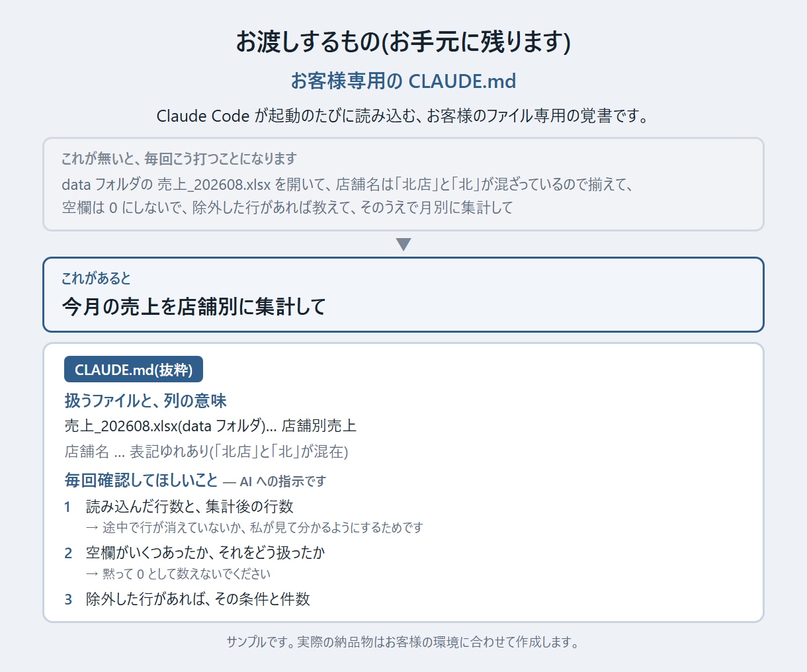
Task: Click the note → 黙って 0 として数えないでください
Action: [179, 574]
